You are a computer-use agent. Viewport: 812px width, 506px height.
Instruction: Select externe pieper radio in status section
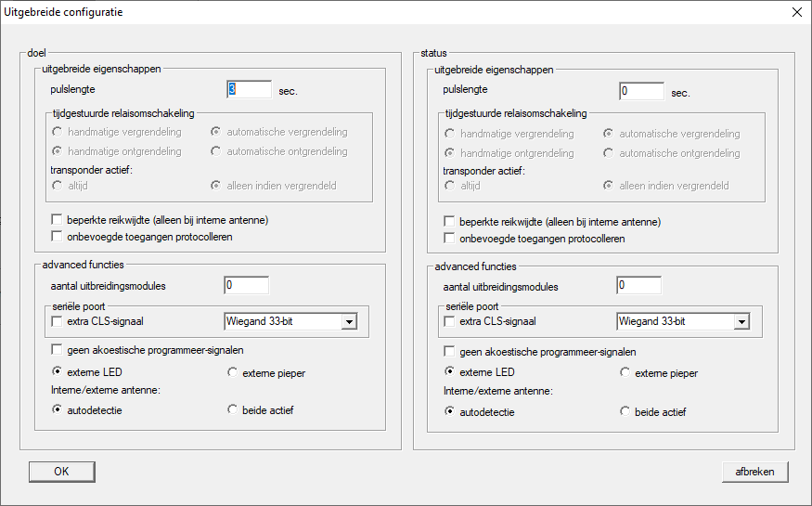point(625,373)
